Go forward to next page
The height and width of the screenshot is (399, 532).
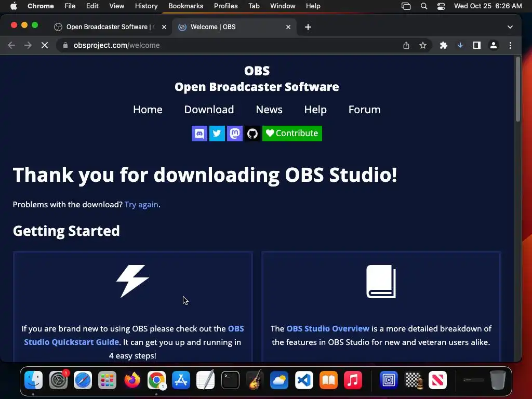(28, 45)
